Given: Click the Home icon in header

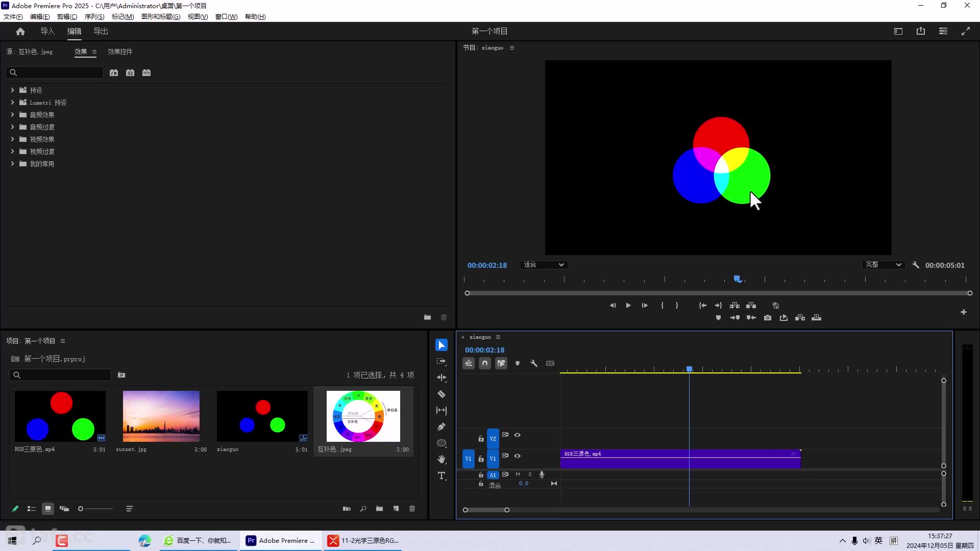Looking at the screenshot, I should pos(20,31).
